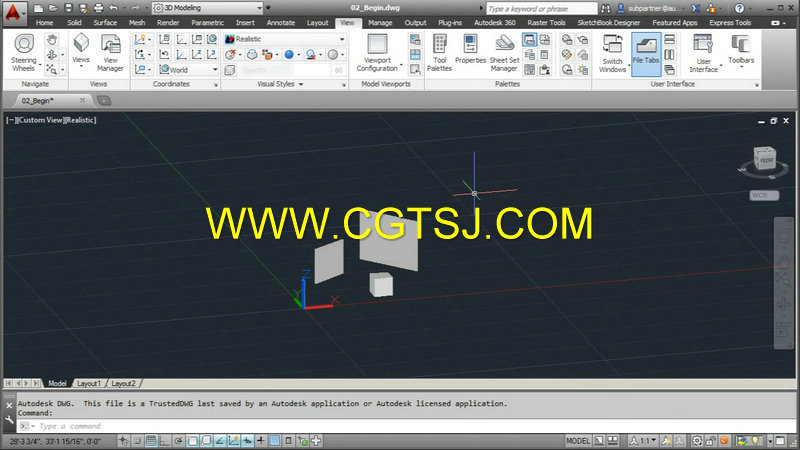Click the [Realistic] visual style viewport label
This screenshot has height=450, width=800.
[81, 120]
